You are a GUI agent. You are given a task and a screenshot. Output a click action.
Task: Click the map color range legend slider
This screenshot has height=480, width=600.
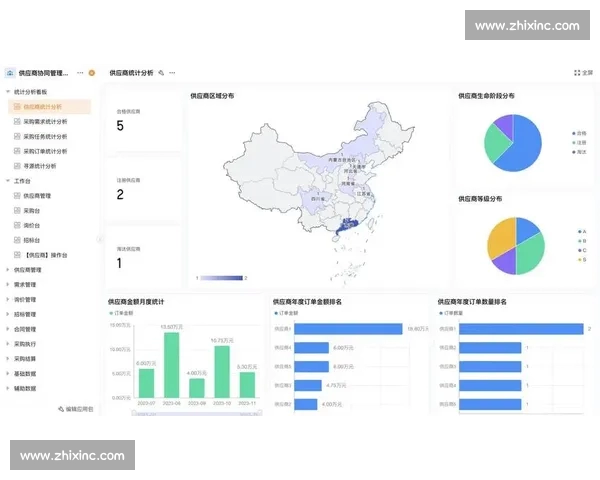pos(222,278)
